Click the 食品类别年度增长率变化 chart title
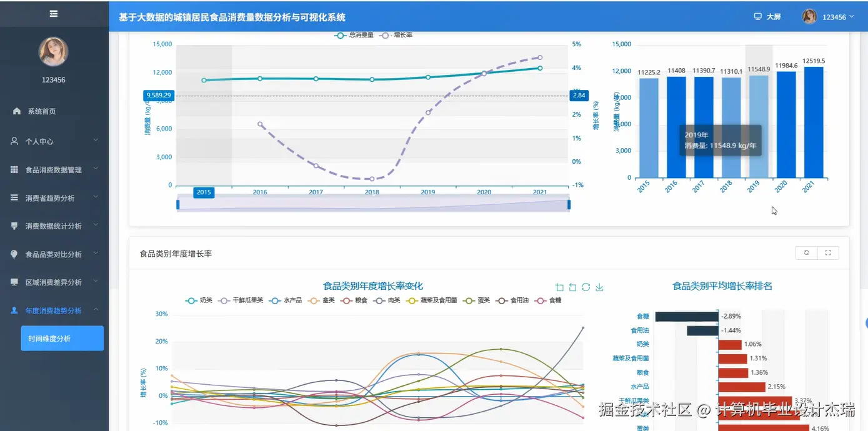868x431 pixels. pos(373,286)
